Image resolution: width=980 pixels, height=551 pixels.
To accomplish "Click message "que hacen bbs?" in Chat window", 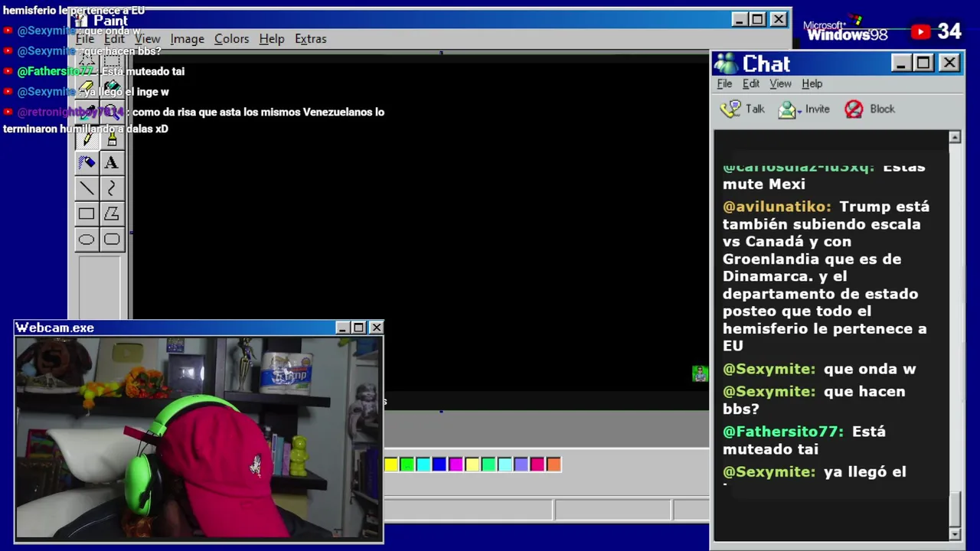I will (x=814, y=400).
